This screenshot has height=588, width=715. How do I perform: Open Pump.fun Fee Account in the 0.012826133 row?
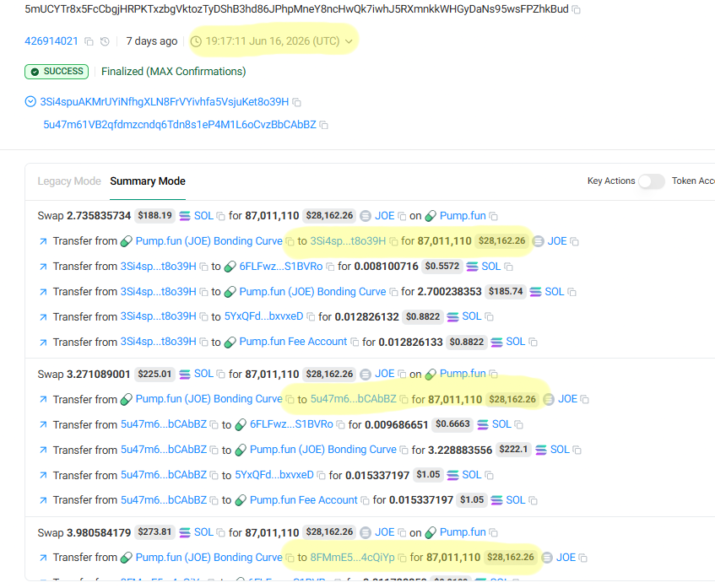pos(293,342)
